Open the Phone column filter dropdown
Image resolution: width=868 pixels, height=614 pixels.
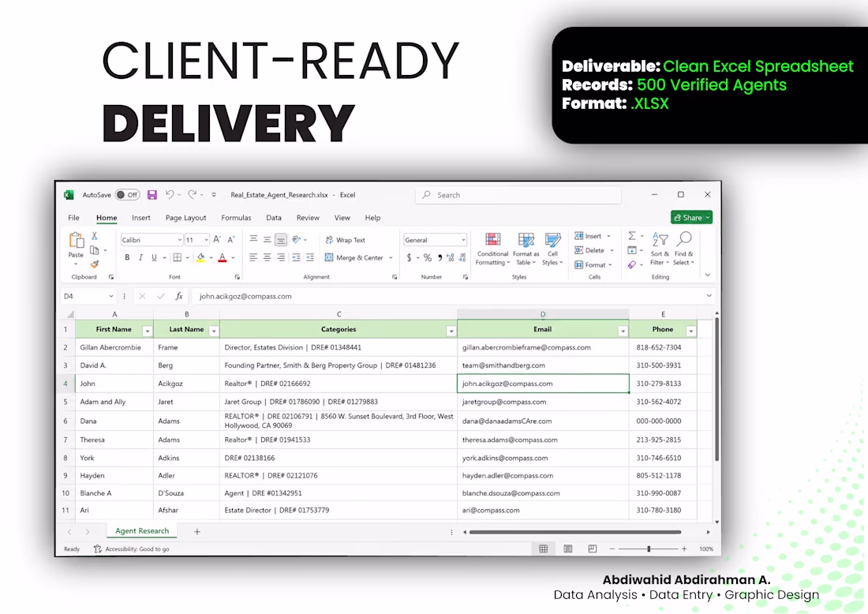[x=691, y=331]
